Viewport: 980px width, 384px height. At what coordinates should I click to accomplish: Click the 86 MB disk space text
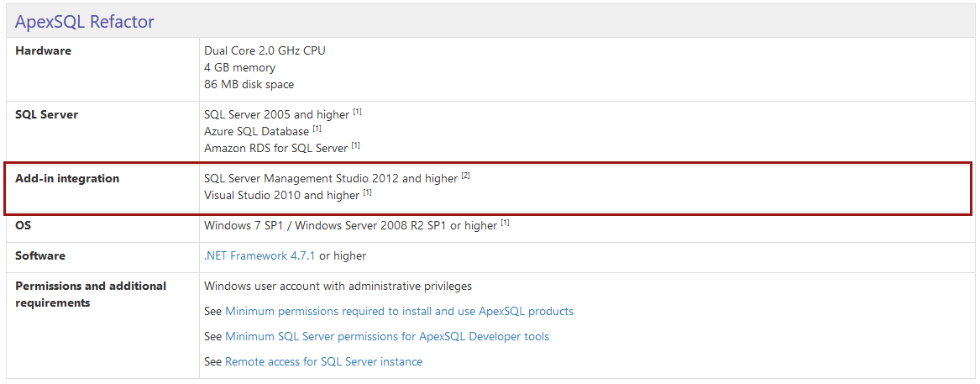click(249, 84)
